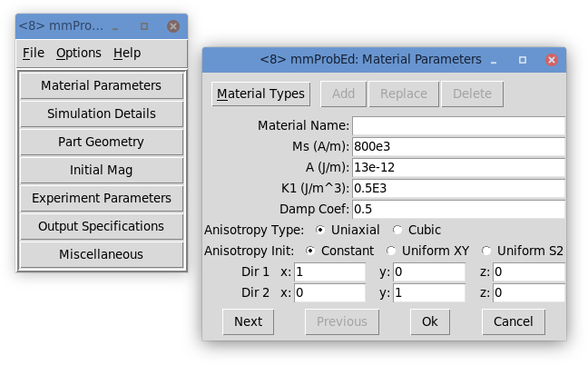Open the File menu
This screenshot has width=588, height=365.
tap(33, 53)
